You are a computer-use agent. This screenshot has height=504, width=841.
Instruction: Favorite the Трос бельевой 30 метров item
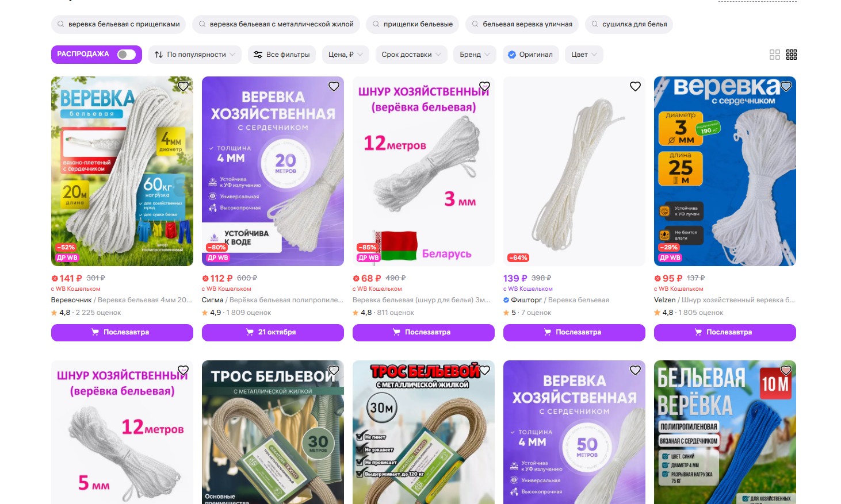[x=334, y=370]
